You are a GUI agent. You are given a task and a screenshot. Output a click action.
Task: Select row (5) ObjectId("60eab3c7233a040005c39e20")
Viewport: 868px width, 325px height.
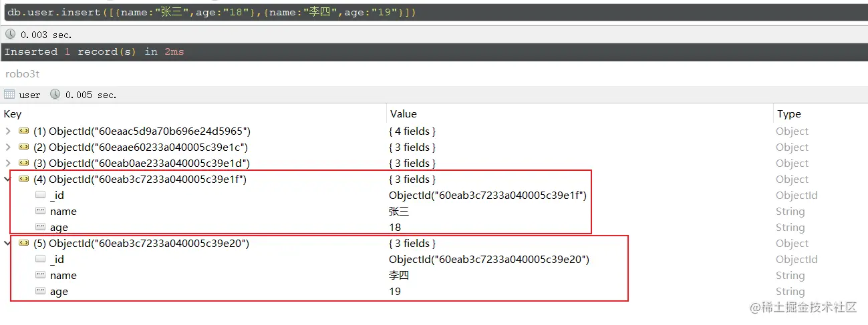pos(141,244)
